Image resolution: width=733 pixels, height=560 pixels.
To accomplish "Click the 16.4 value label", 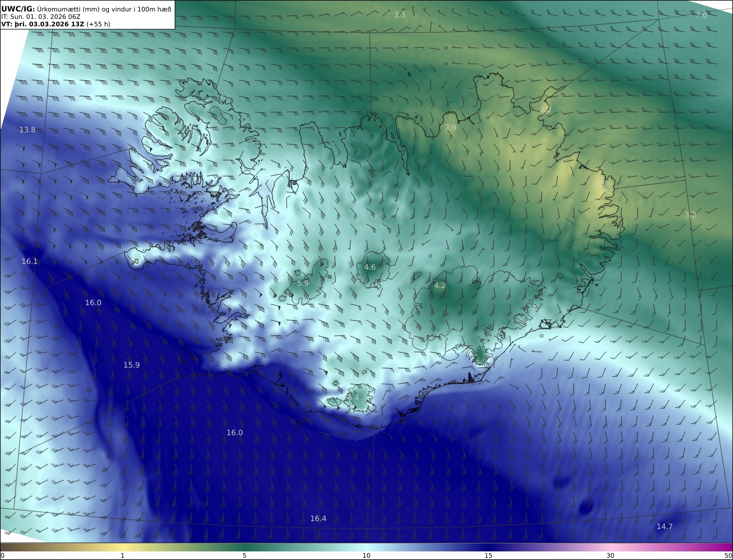I will [318, 519].
